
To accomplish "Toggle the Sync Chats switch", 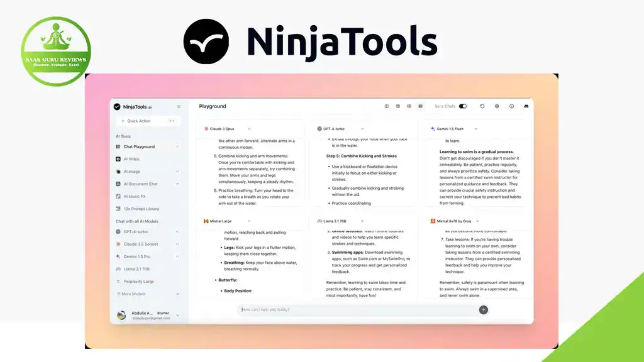I will click(463, 106).
